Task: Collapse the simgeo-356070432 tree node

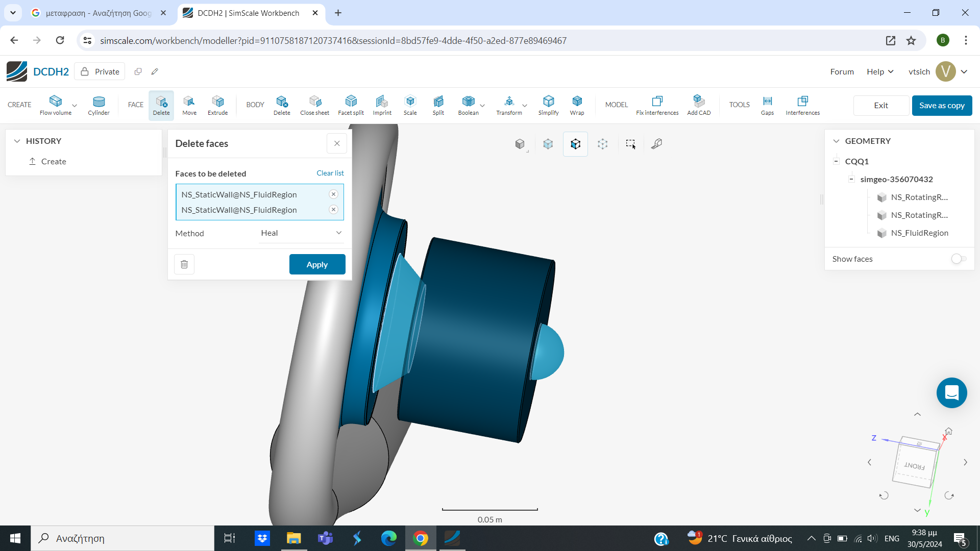Action: coord(851,179)
